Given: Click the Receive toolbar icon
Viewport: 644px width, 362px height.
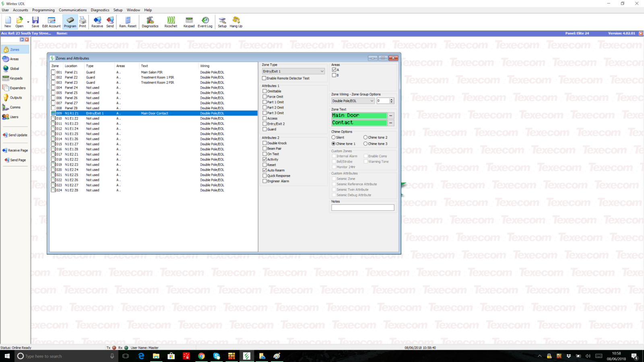Looking at the screenshot, I should click(x=97, y=22).
